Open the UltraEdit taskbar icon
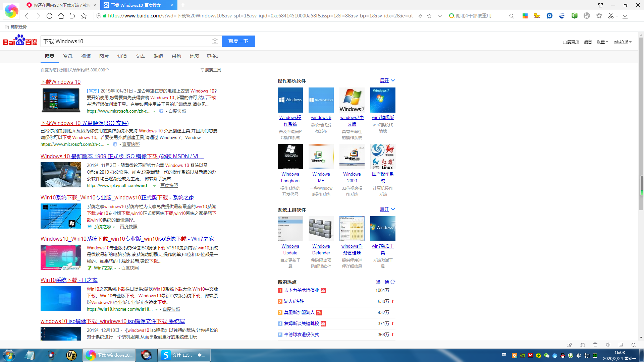 click(x=71, y=355)
